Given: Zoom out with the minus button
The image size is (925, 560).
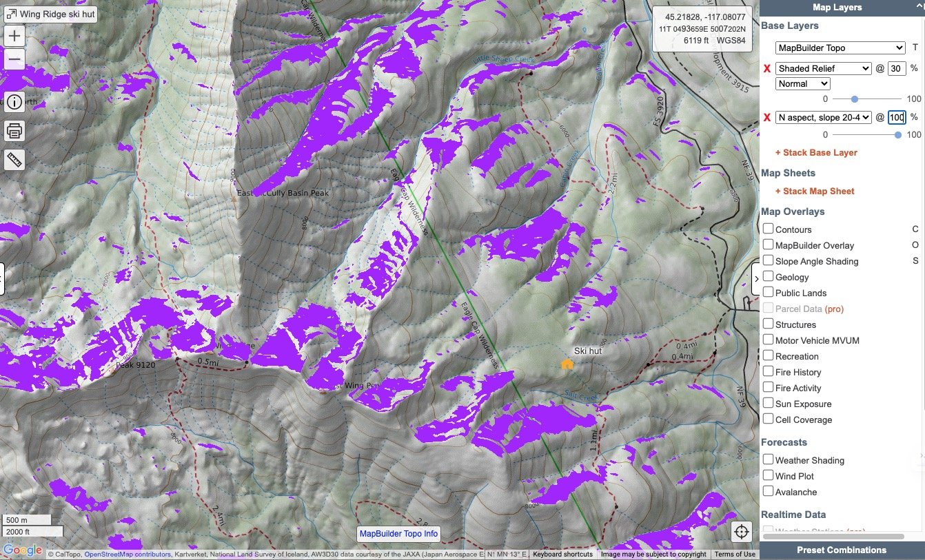Looking at the screenshot, I should [14, 59].
